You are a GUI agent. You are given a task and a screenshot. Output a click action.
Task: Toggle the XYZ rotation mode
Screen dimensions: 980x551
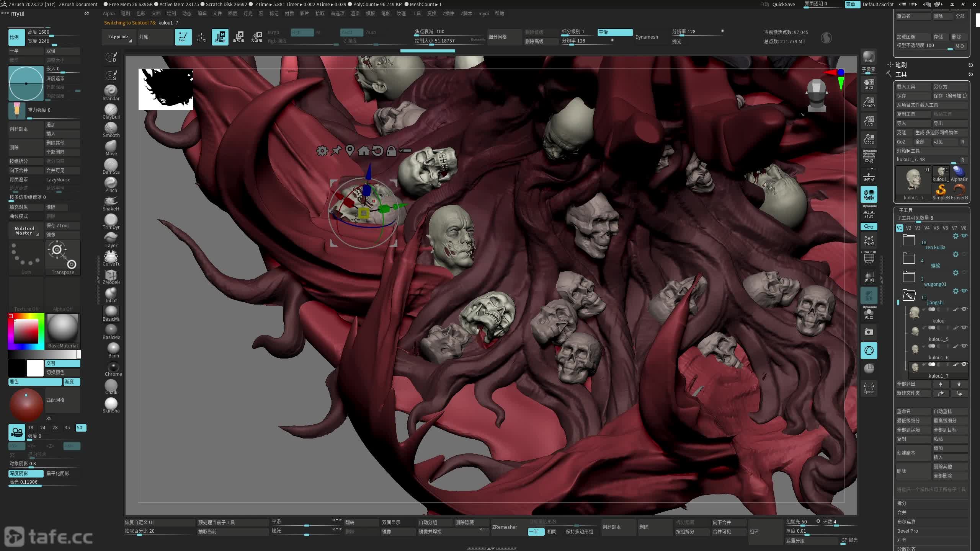[x=869, y=227]
